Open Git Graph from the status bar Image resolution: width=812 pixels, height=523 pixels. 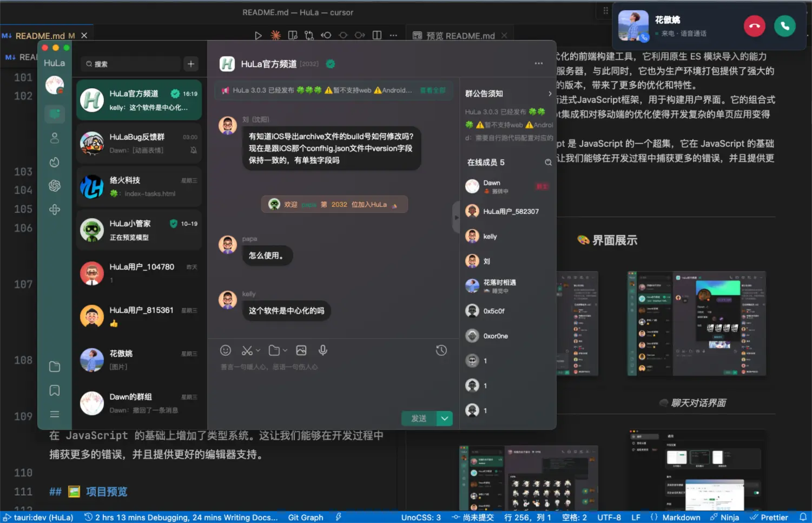tap(305, 517)
